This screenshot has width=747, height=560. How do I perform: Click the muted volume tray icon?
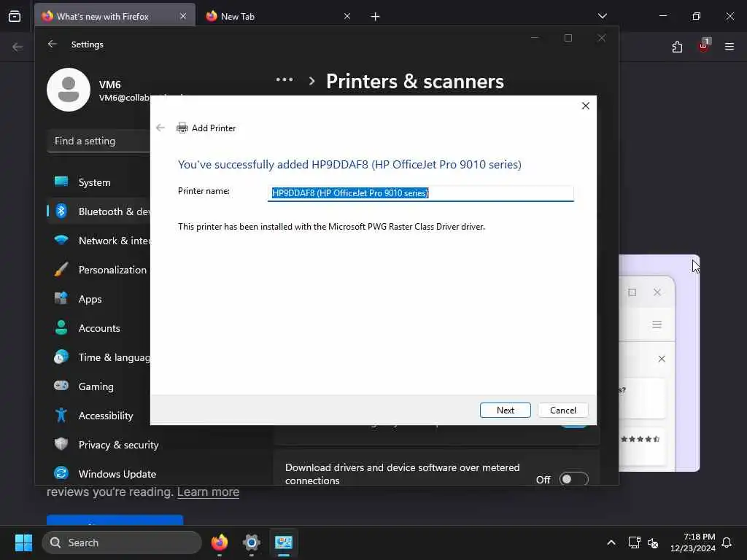(x=653, y=542)
